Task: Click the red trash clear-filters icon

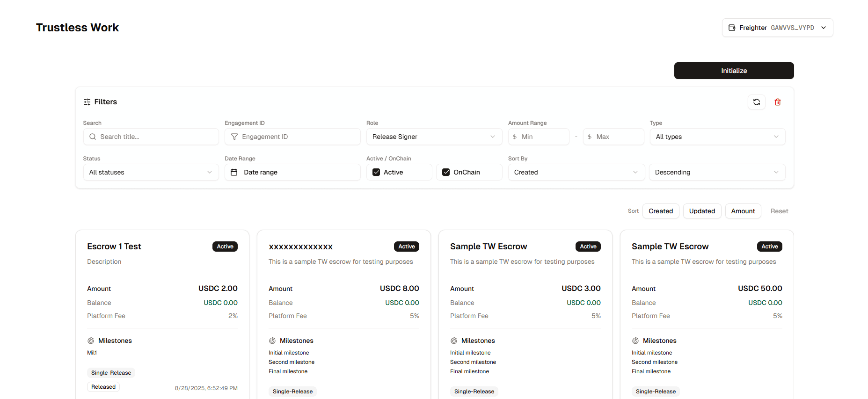Action: [777, 102]
